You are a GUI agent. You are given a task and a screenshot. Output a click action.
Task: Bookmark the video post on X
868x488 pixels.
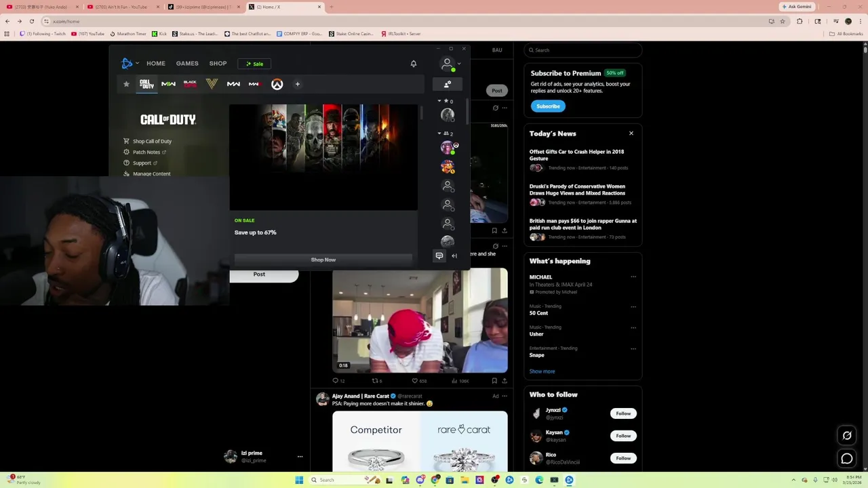(494, 381)
